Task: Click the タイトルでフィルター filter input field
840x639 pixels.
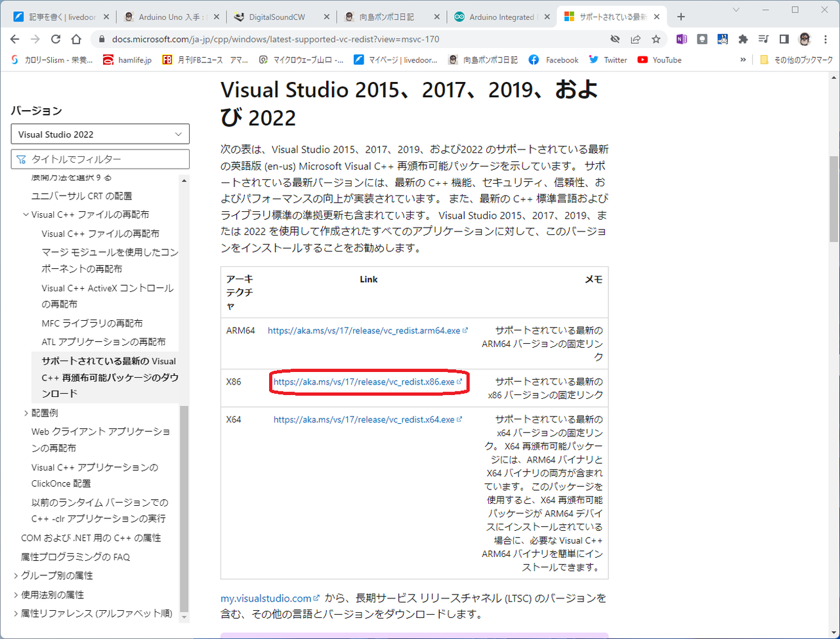Action: coord(100,159)
